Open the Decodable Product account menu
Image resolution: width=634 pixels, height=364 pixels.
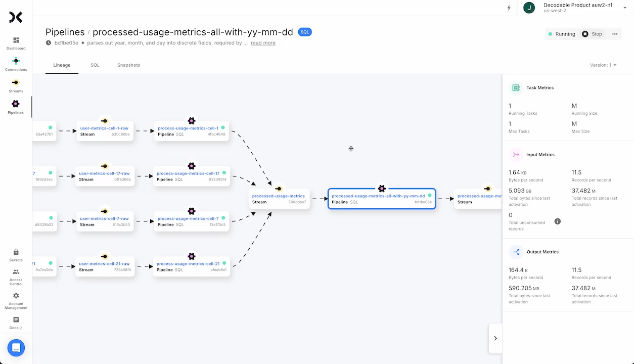point(576,8)
